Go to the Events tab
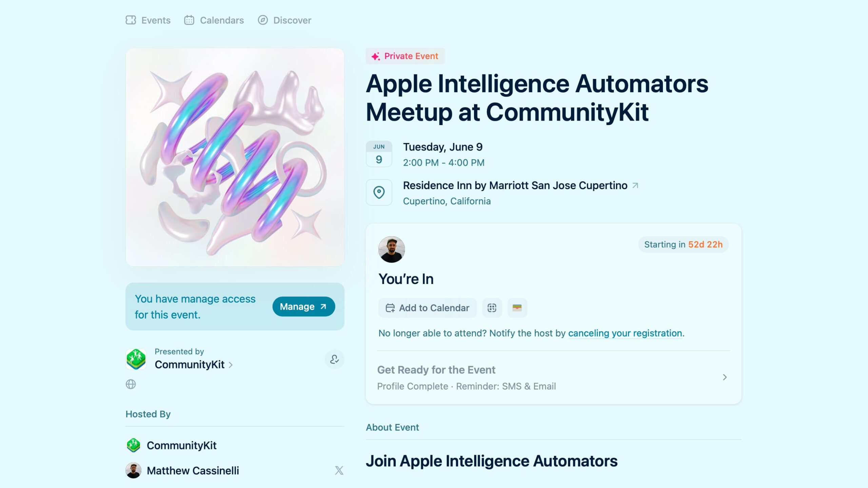Screen dimensions: 868x488 (148, 20)
